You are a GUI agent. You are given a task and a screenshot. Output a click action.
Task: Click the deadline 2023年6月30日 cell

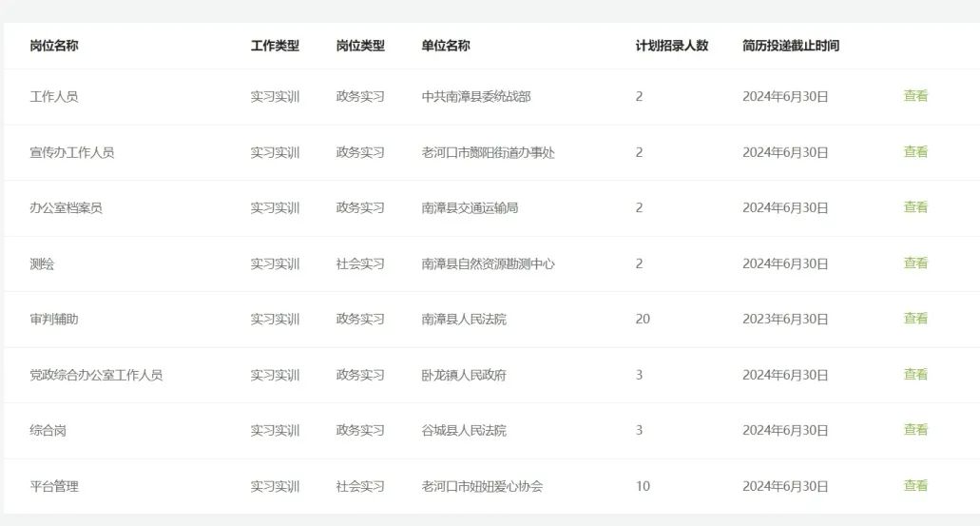[x=785, y=319]
